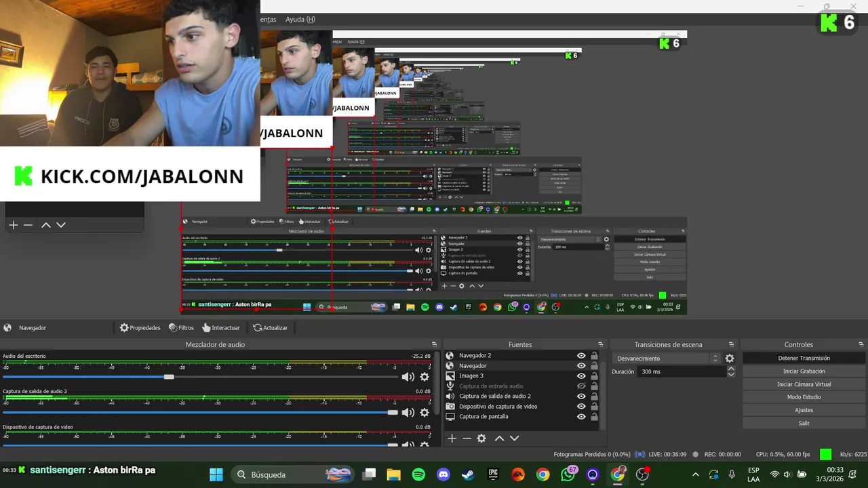Hide the Navegador source

coord(581,365)
